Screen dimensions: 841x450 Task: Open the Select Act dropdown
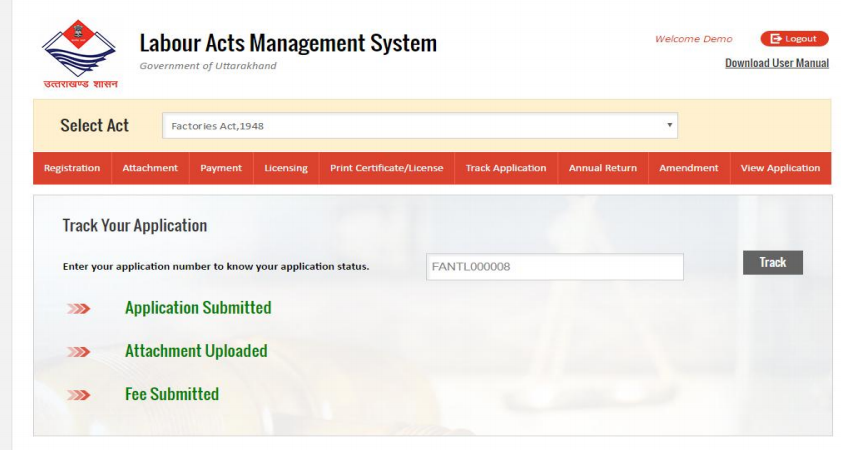(x=420, y=126)
